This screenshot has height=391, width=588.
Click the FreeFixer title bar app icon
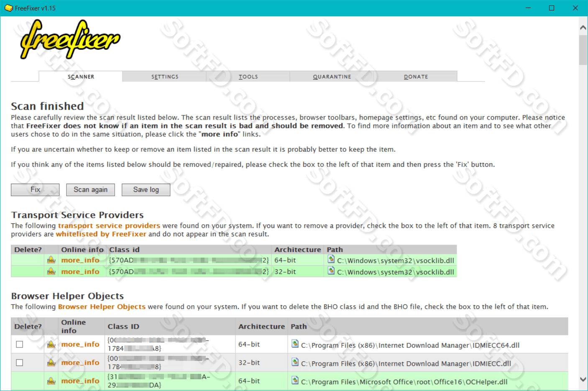point(8,8)
